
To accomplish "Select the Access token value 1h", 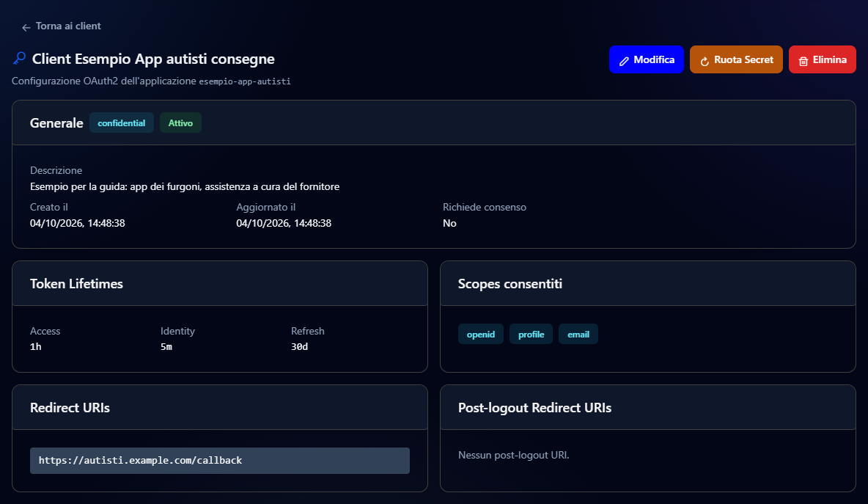I will (35, 347).
